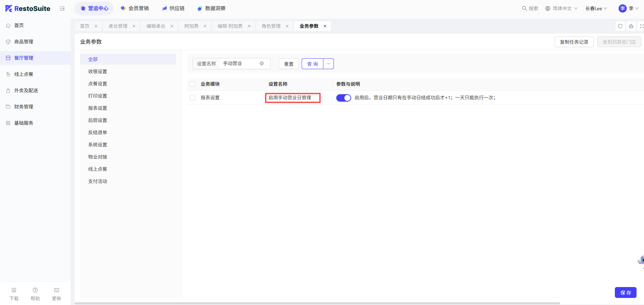This screenshot has width=644, height=305.
Task: Click the 重置 reset button
Action: pos(289,64)
